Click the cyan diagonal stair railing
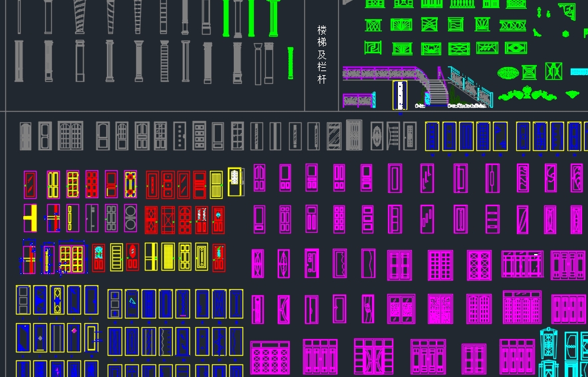588x377 pixels. coord(470,87)
